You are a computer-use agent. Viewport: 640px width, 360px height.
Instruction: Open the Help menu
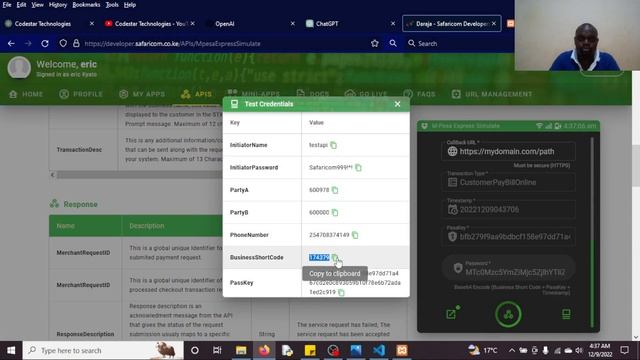point(130,5)
